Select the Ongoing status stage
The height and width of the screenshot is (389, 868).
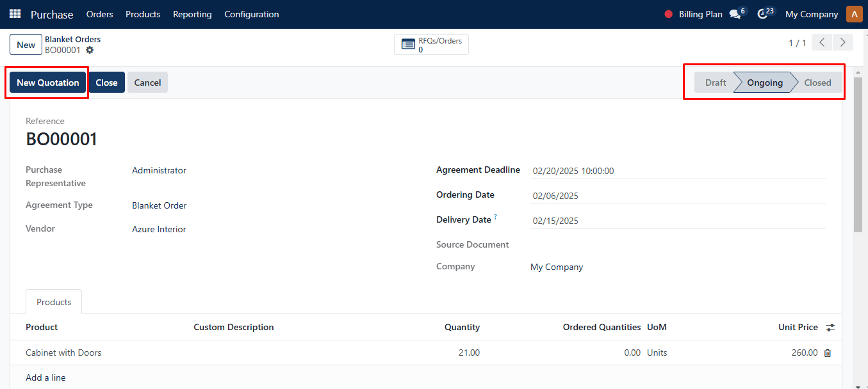click(x=765, y=83)
